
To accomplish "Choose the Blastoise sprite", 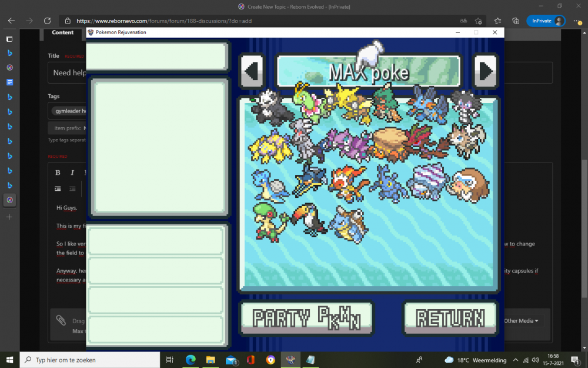I will pyautogui.click(x=348, y=224).
